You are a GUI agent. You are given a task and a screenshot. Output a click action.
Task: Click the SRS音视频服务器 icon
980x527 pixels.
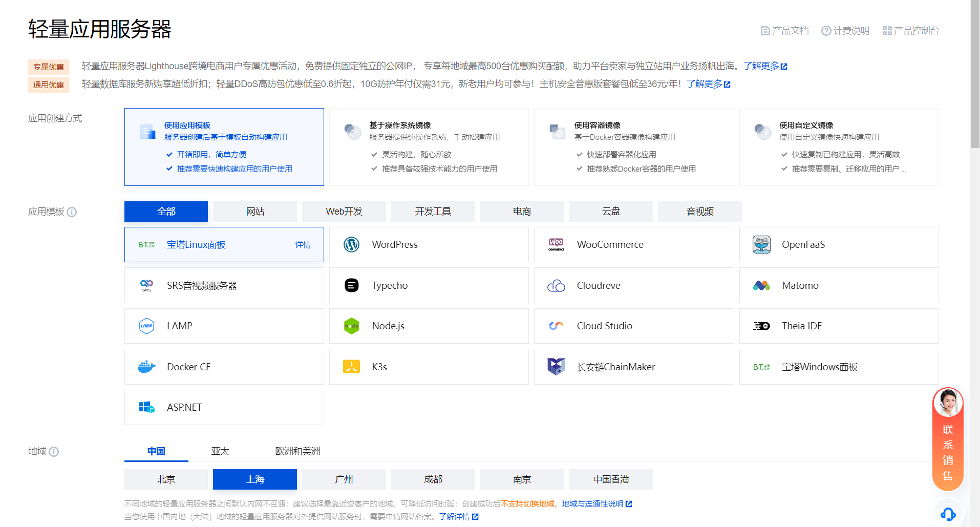click(x=146, y=285)
